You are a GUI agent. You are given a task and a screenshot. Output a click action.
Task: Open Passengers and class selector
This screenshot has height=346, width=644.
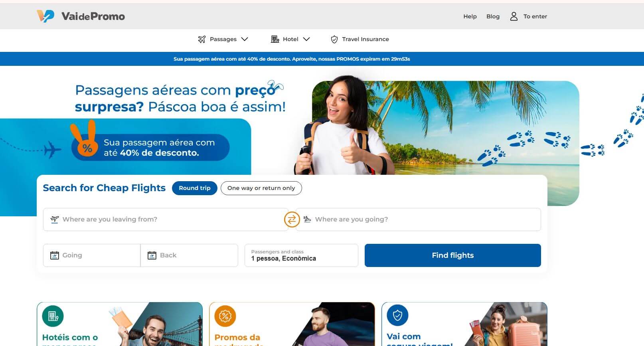301,255
